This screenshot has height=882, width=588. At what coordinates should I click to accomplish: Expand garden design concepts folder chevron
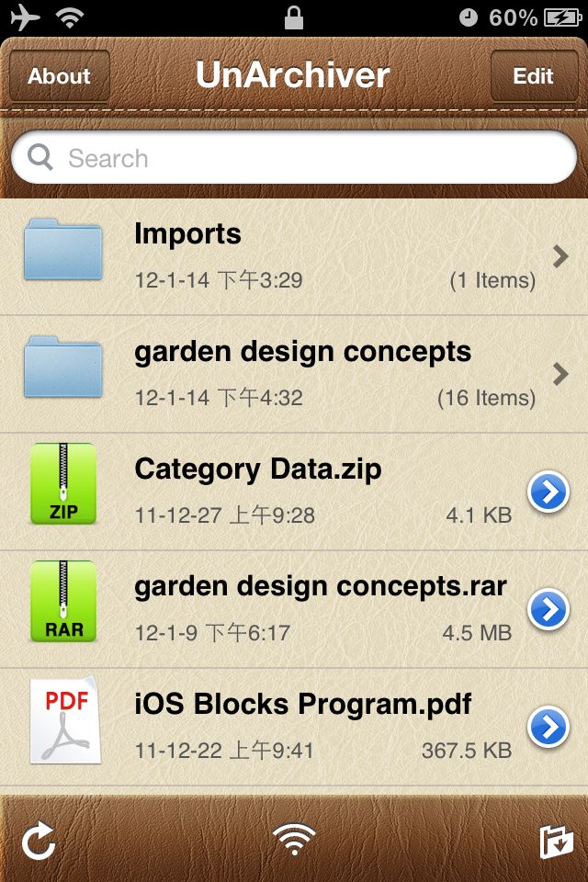(560, 374)
